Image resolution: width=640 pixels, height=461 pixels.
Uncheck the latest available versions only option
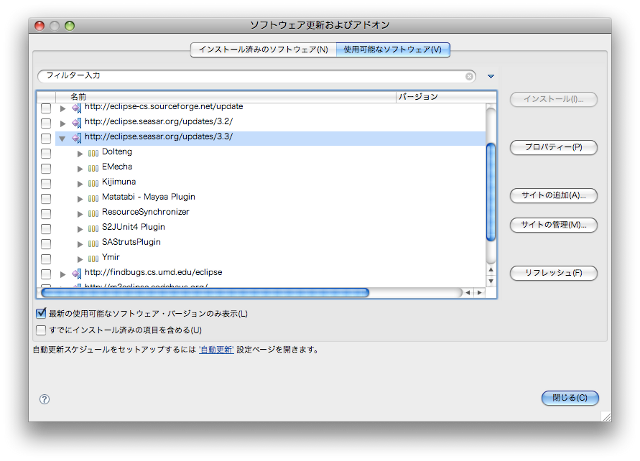[x=41, y=314]
